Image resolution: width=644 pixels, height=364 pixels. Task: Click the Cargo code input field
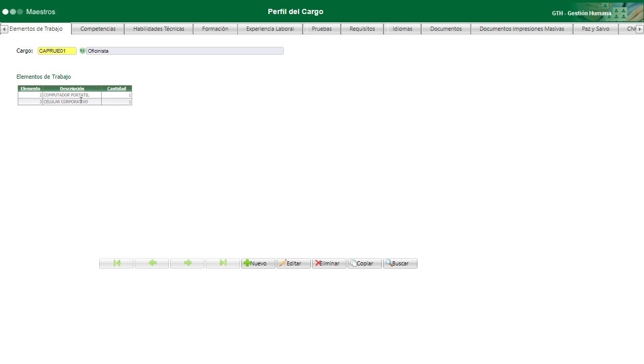[57, 51]
